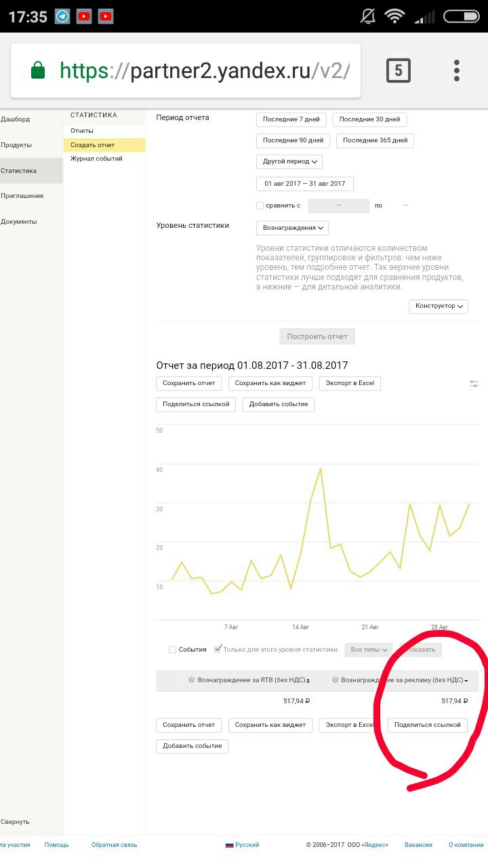Click the 01 авг 2017 — 31 авг 2017 date field

coord(305,184)
